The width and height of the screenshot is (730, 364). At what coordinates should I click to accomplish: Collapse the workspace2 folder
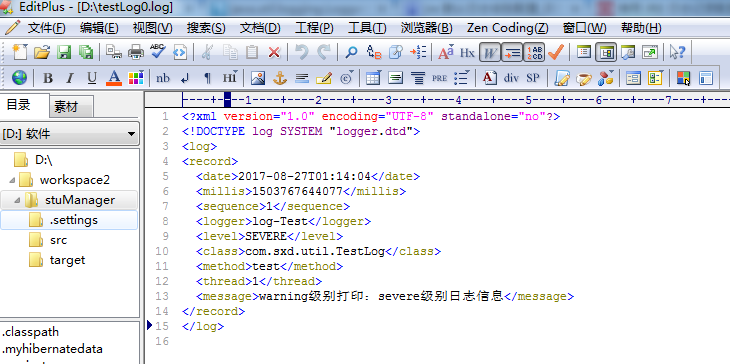click(12, 180)
